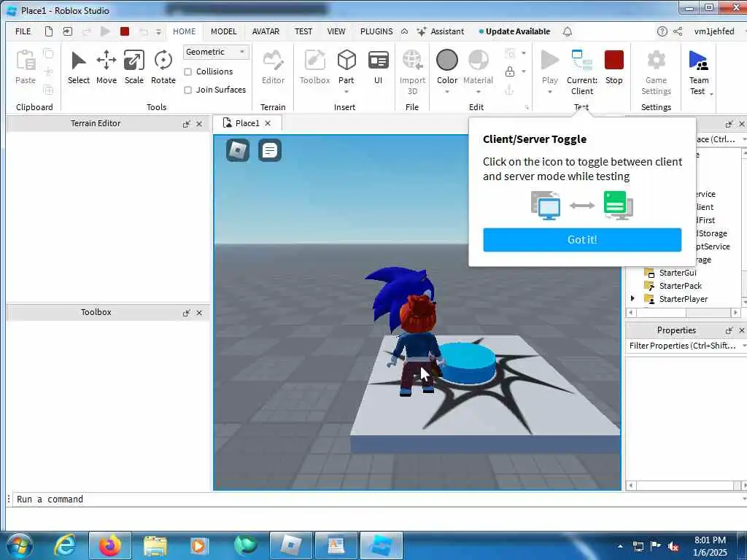
Task: Open the Terrain Editor icon in ribbon
Action: [273, 61]
